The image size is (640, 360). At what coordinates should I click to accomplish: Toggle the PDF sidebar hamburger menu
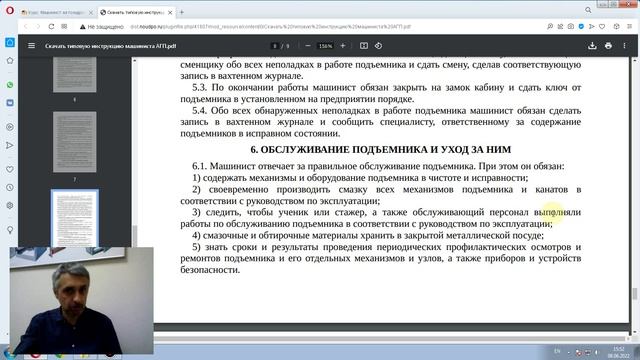[31, 46]
